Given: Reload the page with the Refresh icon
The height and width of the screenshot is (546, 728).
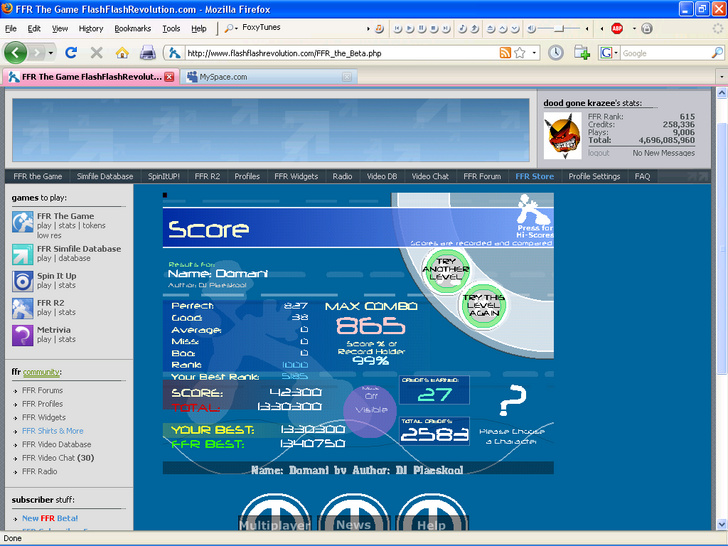Looking at the screenshot, I should point(71,52).
